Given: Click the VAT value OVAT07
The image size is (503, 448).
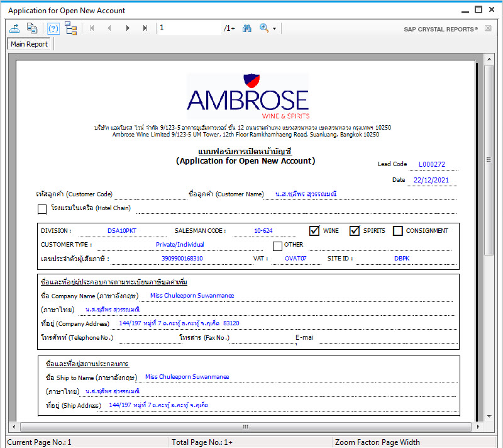Looking at the screenshot, I should tap(296, 259).
